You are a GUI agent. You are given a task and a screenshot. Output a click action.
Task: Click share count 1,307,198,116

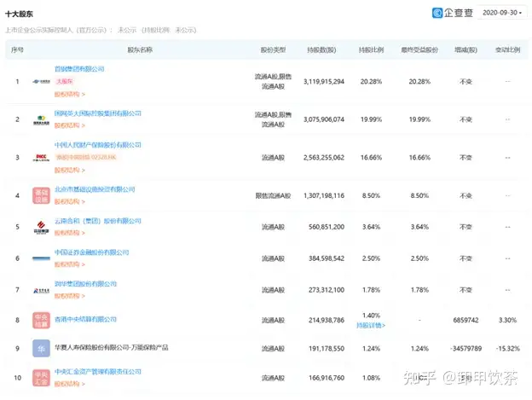(324, 196)
